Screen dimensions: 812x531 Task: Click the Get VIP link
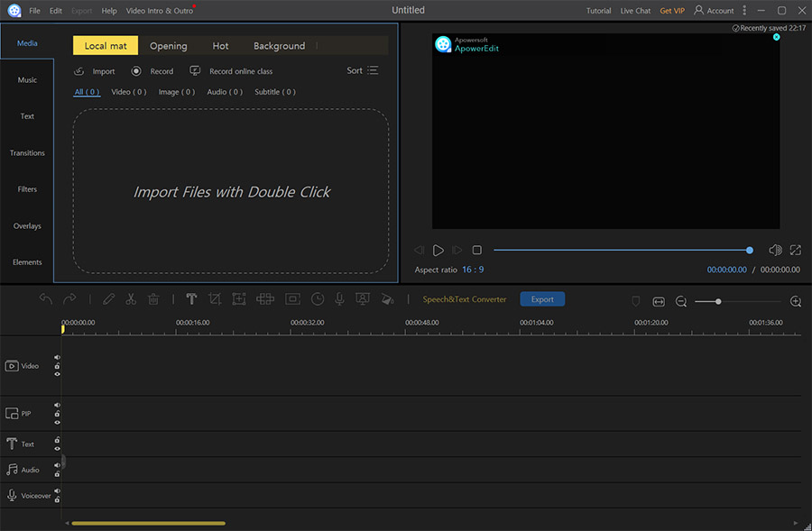pyautogui.click(x=672, y=10)
